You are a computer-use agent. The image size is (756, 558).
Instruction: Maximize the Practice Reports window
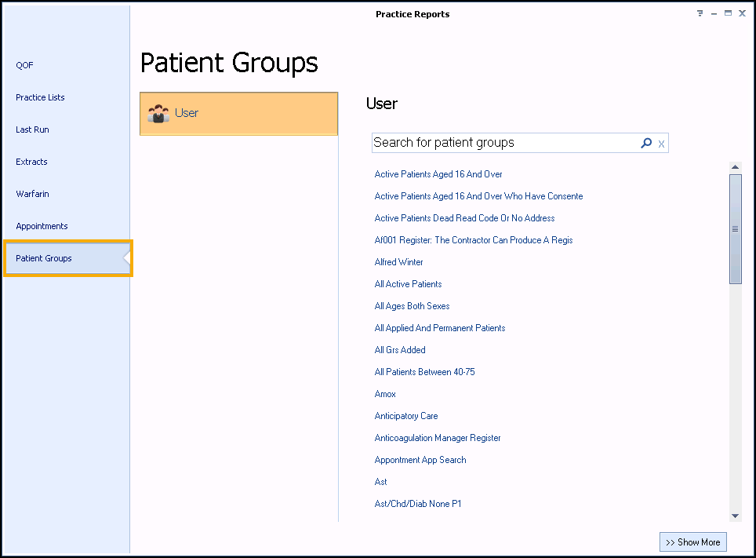point(728,13)
